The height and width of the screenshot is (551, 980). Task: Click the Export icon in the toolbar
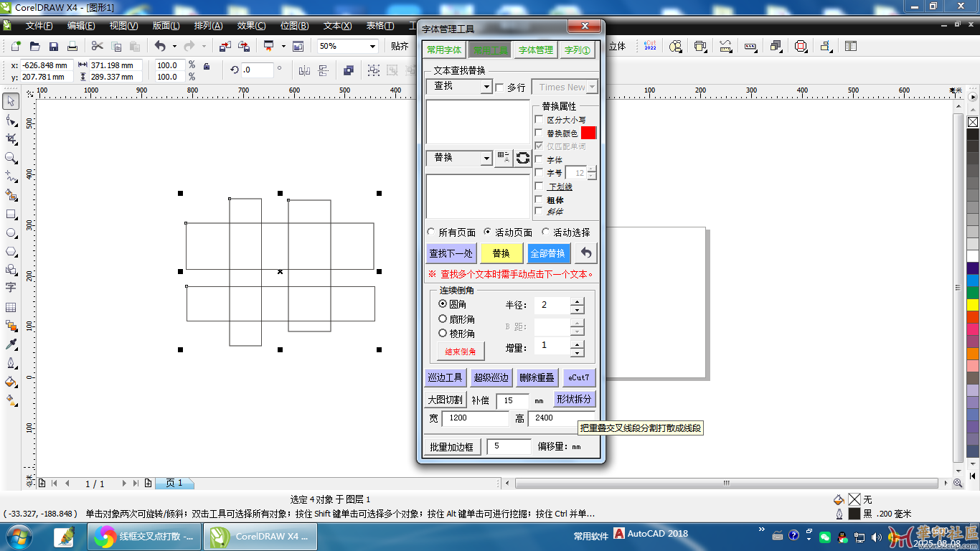click(x=244, y=46)
